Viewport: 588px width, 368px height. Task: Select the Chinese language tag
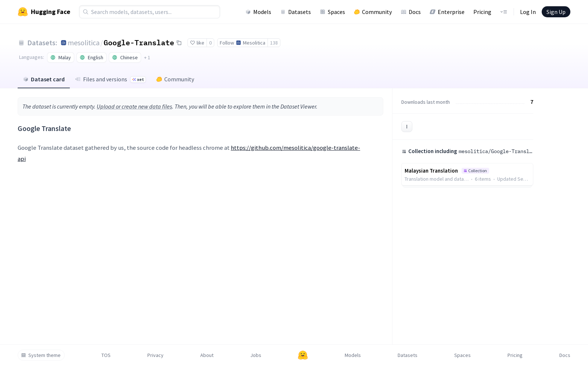(125, 57)
